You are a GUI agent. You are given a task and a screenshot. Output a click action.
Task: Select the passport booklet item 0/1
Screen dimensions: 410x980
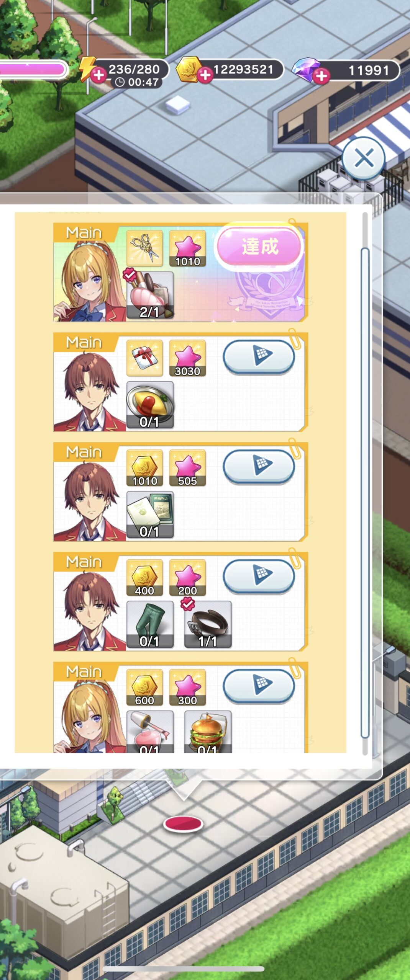(x=150, y=514)
